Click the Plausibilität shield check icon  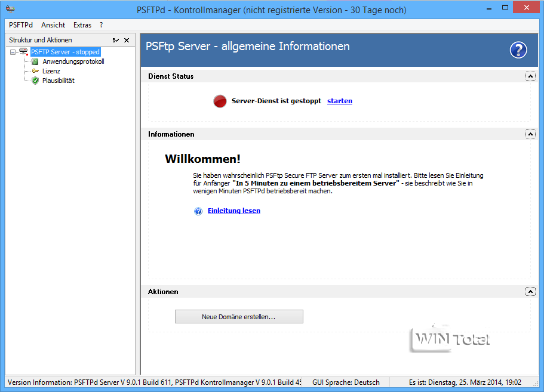point(35,81)
